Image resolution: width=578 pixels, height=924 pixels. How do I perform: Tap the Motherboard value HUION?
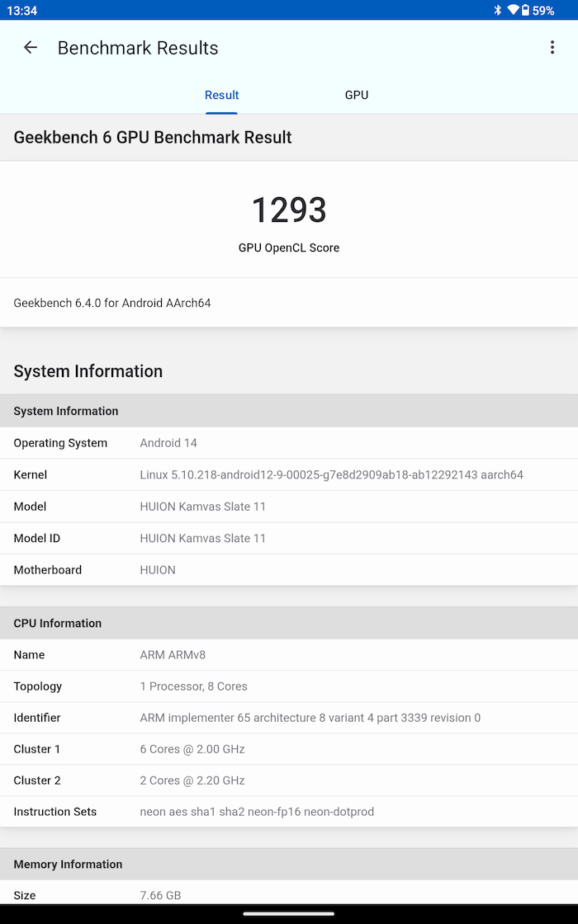158,570
